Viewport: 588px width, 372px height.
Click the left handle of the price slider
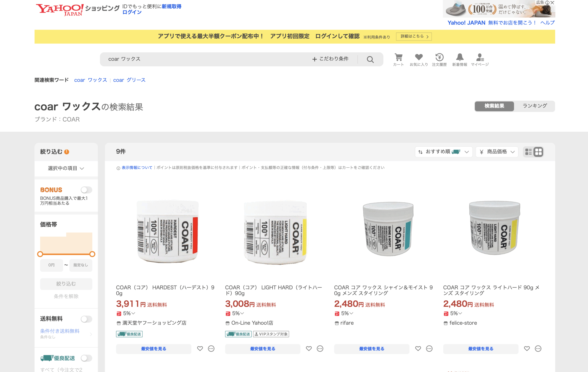pos(40,254)
